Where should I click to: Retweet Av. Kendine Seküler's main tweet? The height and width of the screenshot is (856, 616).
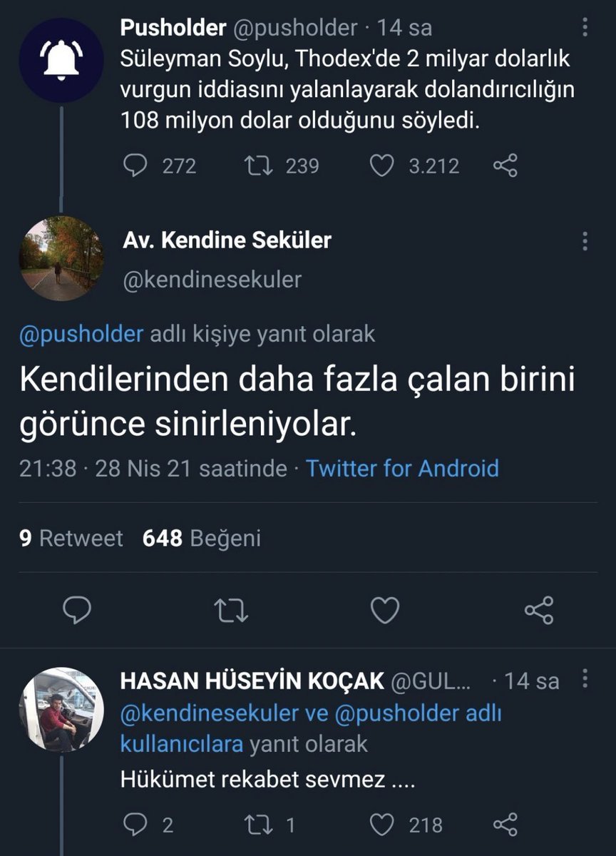[x=231, y=611]
